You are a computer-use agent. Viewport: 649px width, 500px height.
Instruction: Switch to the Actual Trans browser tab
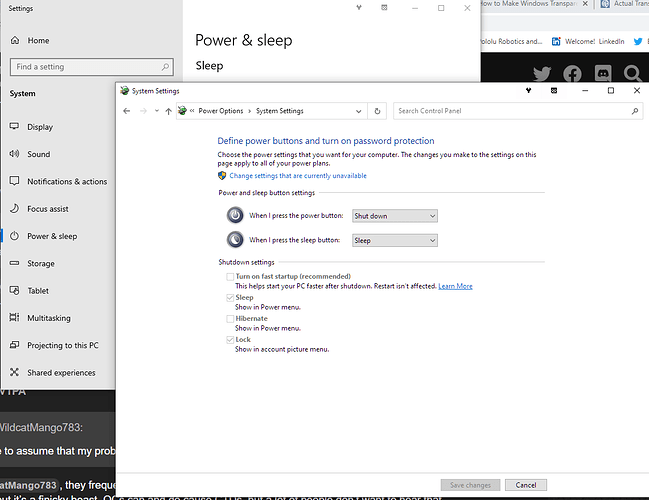coord(624,4)
